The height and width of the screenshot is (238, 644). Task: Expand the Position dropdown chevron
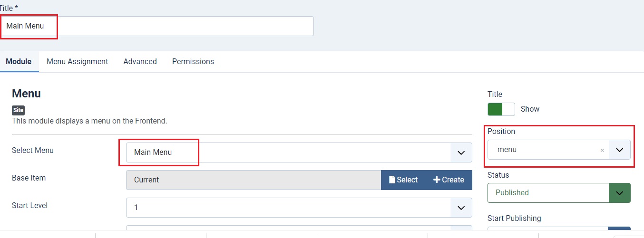(x=619, y=150)
